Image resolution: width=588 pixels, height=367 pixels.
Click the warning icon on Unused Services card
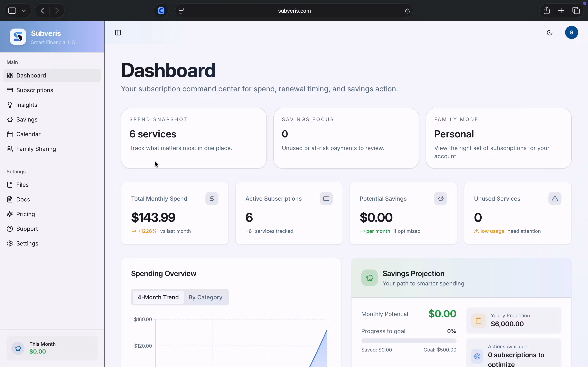pos(555,199)
